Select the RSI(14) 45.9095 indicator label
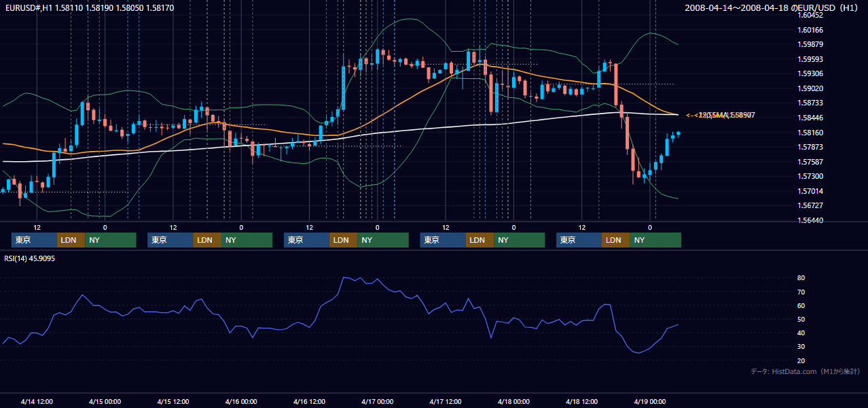Image resolution: width=868 pixels, height=408 pixels. pyautogui.click(x=29, y=258)
